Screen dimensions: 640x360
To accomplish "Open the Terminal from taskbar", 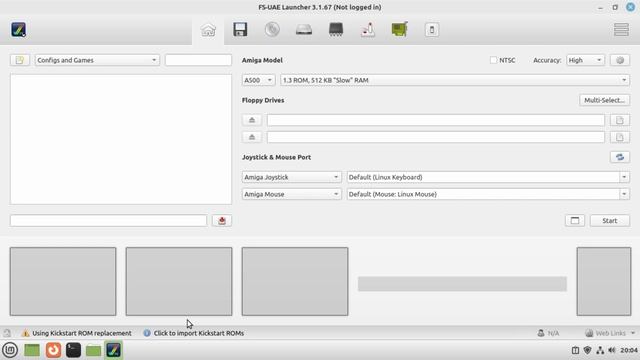I will (73, 350).
